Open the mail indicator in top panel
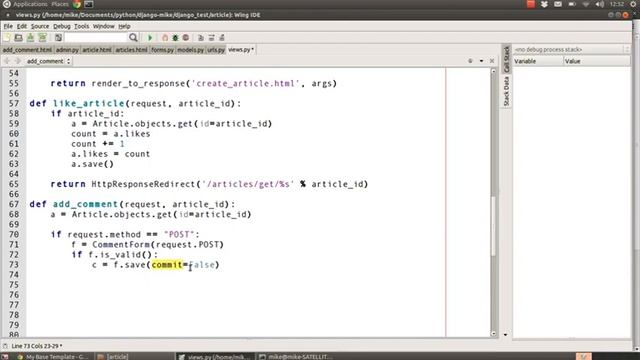 pyautogui.click(x=558, y=4)
